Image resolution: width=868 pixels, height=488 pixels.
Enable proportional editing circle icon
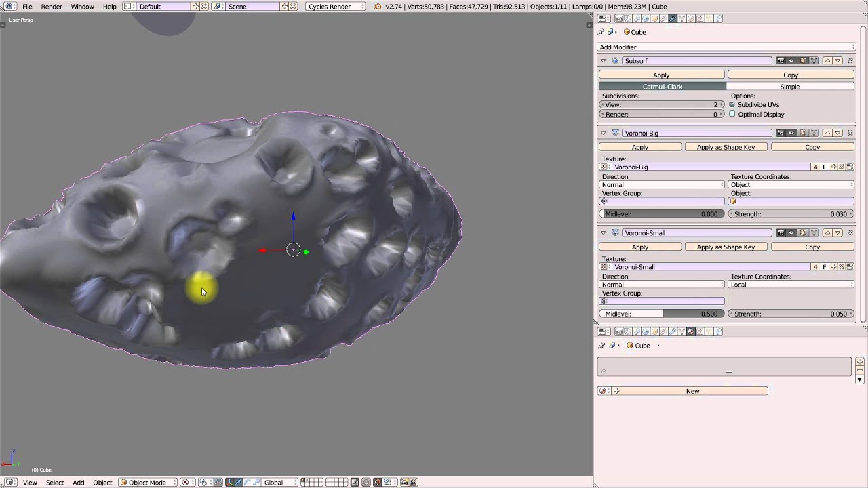tap(366, 483)
